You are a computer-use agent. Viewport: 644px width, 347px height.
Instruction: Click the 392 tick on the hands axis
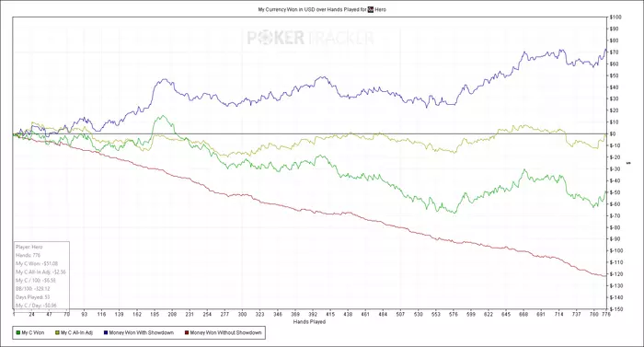[313, 314]
